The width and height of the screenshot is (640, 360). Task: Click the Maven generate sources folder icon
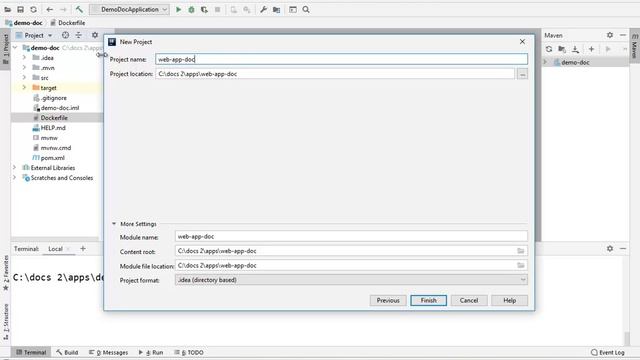tap(562, 49)
